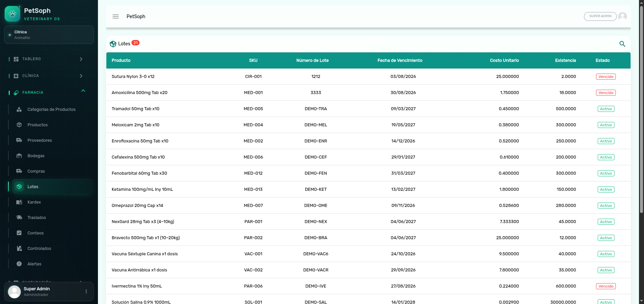The height and width of the screenshot is (304, 644).
Task: Click the Productos box icon
Action: [19, 125]
